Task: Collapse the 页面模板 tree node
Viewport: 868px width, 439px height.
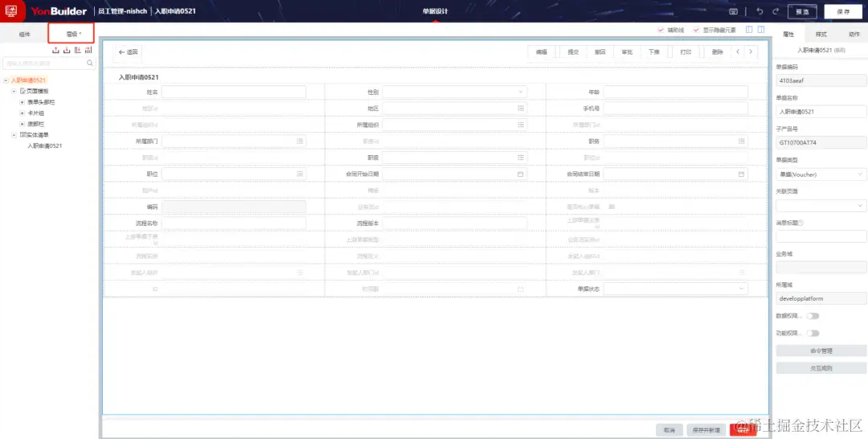Action: (x=14, y=91)
